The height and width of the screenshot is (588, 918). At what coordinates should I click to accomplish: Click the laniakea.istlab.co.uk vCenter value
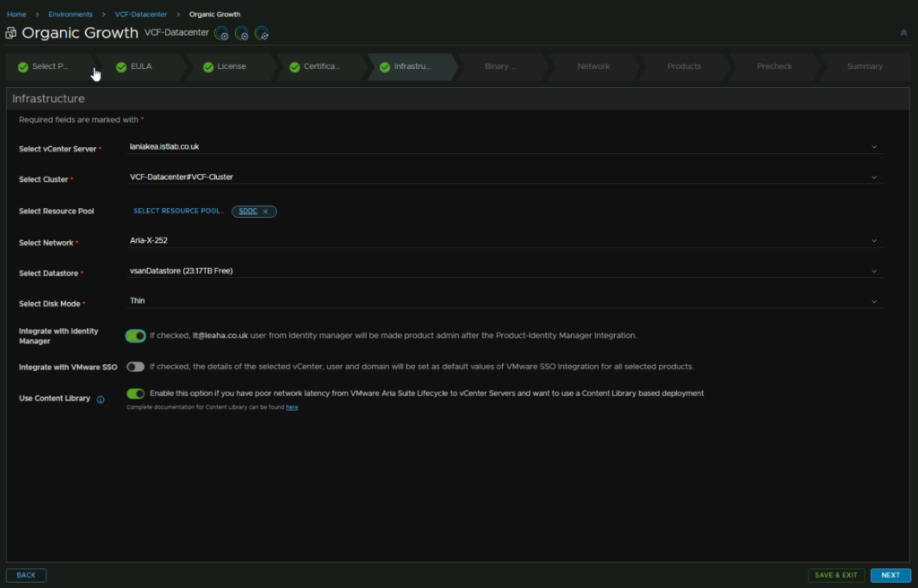tap(165, 146)
